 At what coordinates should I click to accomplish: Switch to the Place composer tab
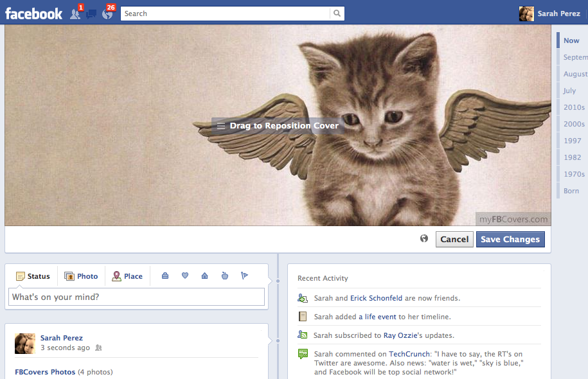(127, 276)
